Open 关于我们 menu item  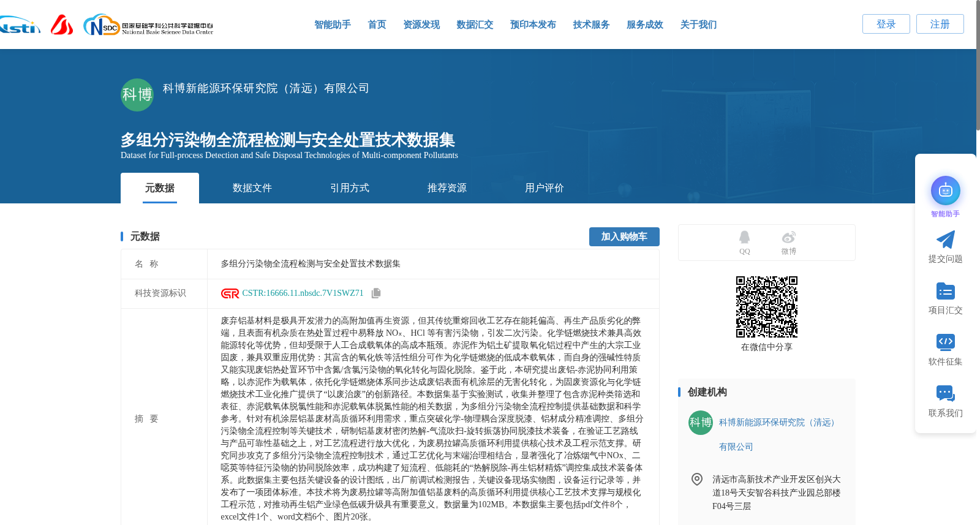click(698, 25)
